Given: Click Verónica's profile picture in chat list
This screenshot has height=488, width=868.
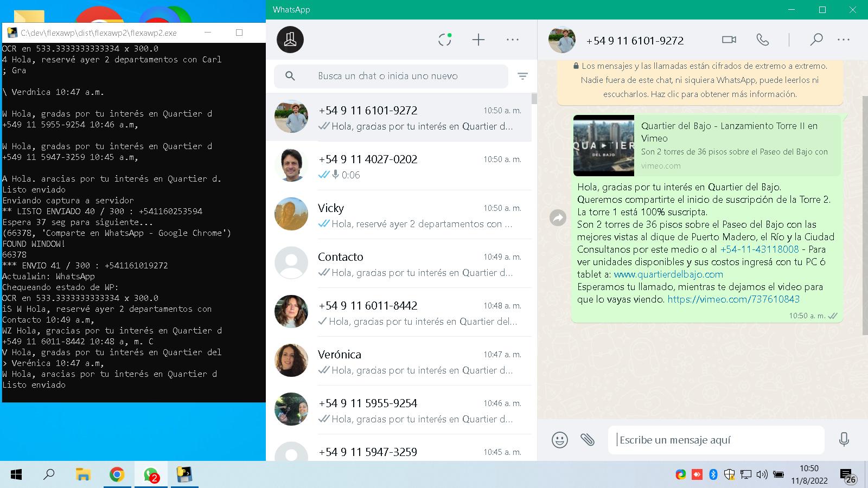Looking at the screenshot, I should coord(291,361).
